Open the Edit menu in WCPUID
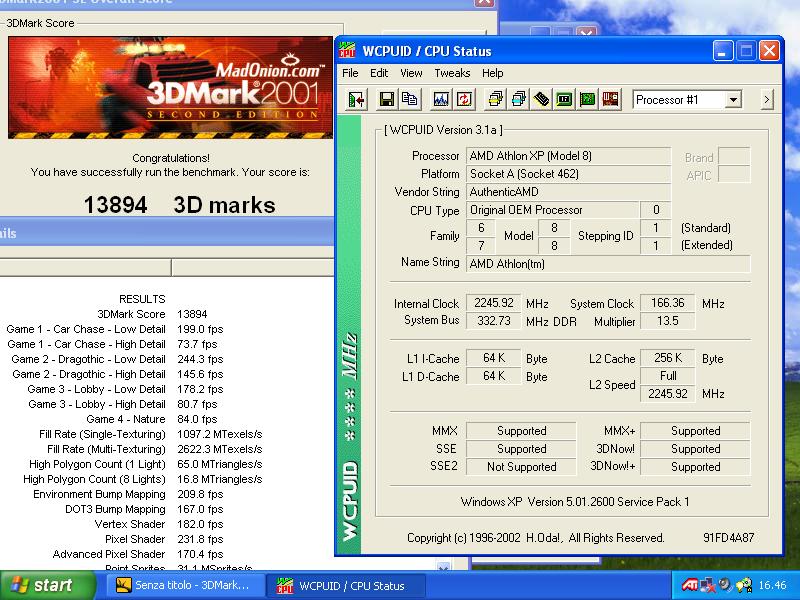 click(379, 73)
